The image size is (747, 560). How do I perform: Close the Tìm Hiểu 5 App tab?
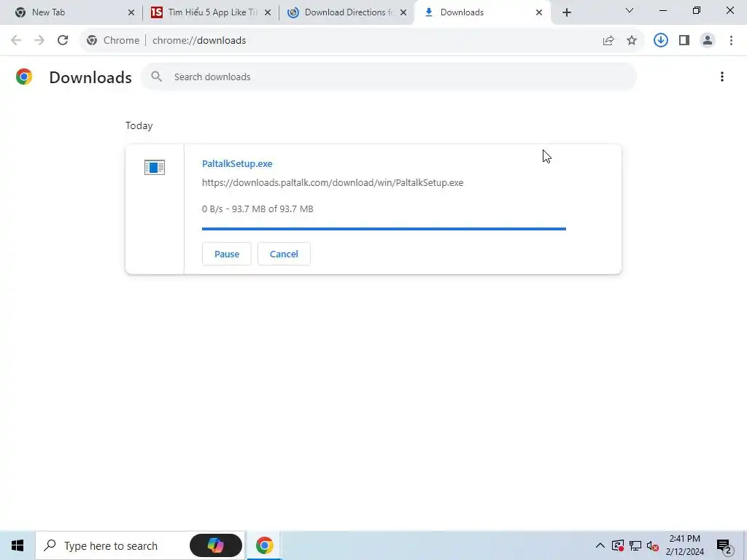coord(268,13)
